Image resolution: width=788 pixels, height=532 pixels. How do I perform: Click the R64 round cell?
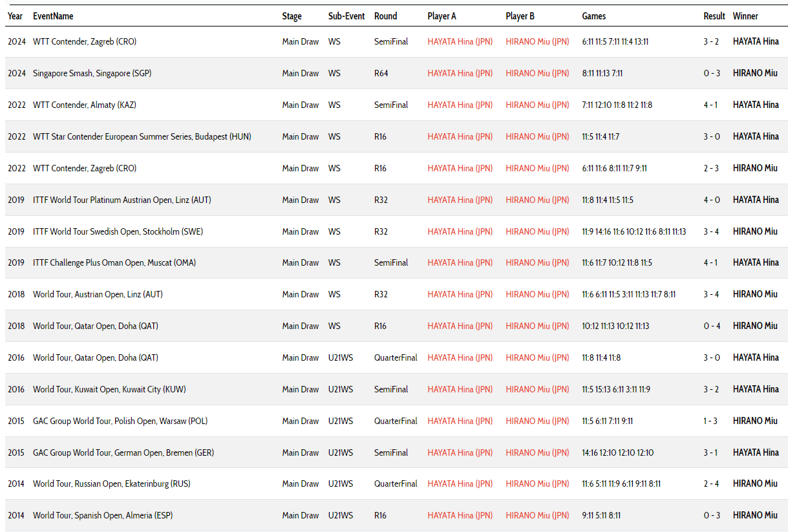(x=381, y=73)
